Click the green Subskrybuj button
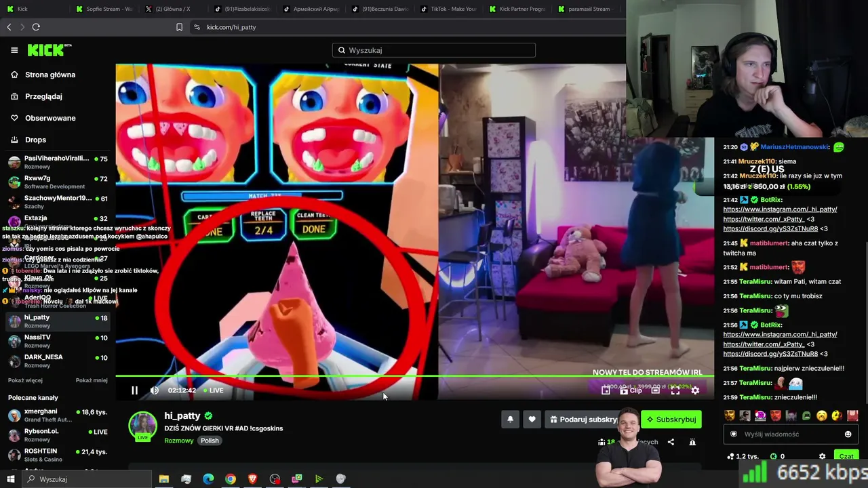This screenshot has height=488, width=868. [x=671, y=420]
